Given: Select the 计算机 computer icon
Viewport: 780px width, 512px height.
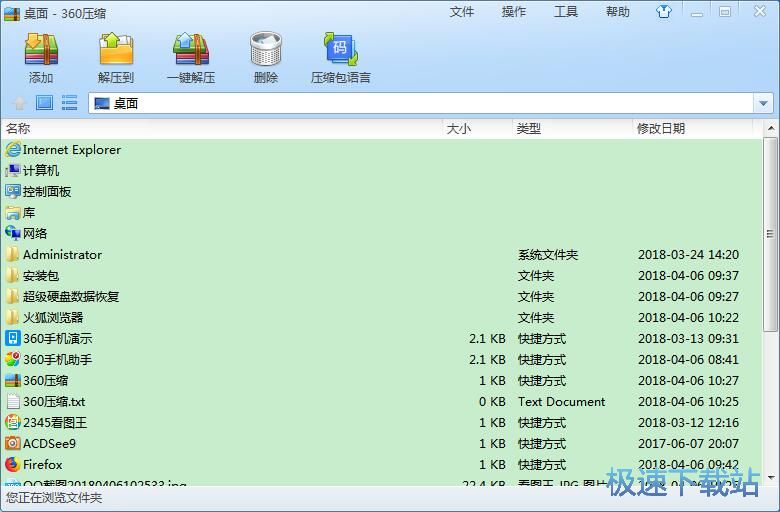Looking at the screenshot, I should pos(13,171).
